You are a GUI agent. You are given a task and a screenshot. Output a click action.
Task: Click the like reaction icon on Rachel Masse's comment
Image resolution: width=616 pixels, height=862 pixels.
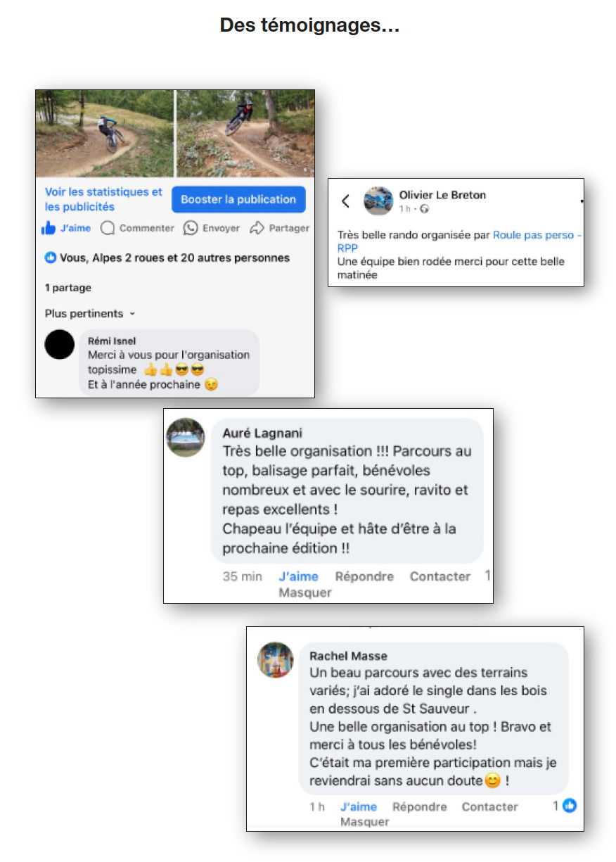(570, 806)
